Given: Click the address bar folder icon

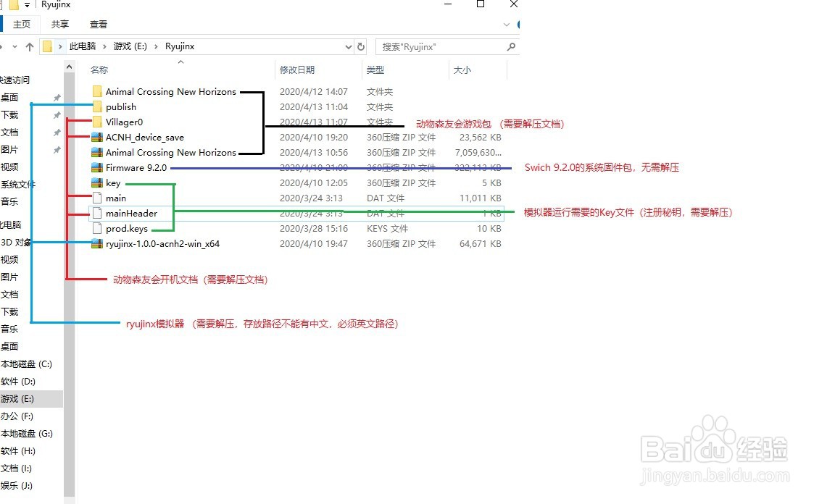Looking at the screenshot, I should point(47,46).
